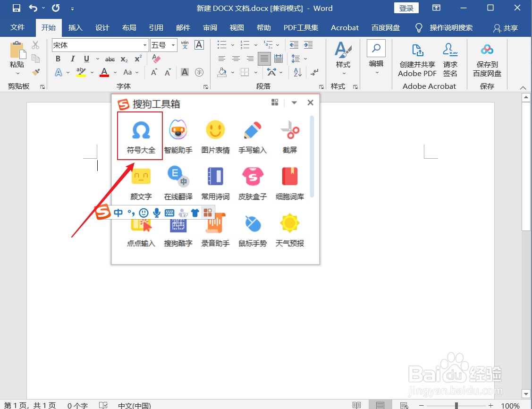Click 创建并共享 Adobe PDF button
Screen dimensions: 532x409
[417, 60]
